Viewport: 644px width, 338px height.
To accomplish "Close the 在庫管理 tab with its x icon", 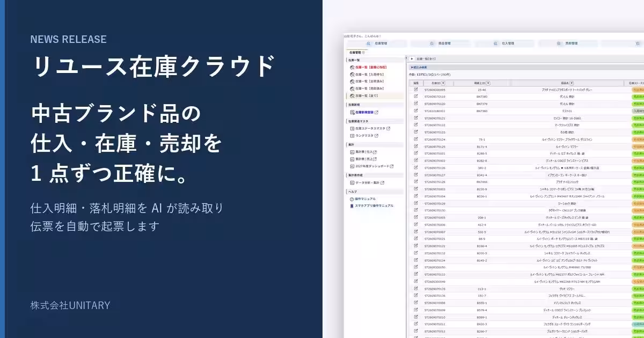I will 364,53.
